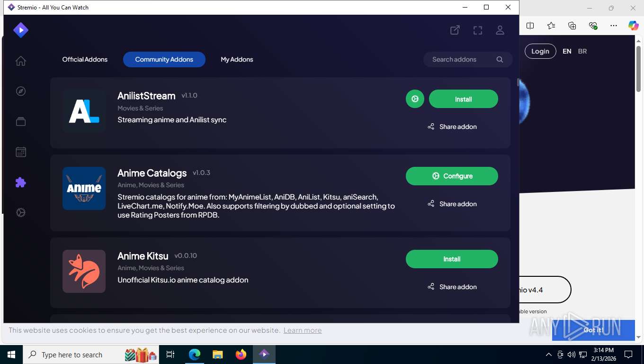Open Settings gear in sidebar

[x=20, y=213]
